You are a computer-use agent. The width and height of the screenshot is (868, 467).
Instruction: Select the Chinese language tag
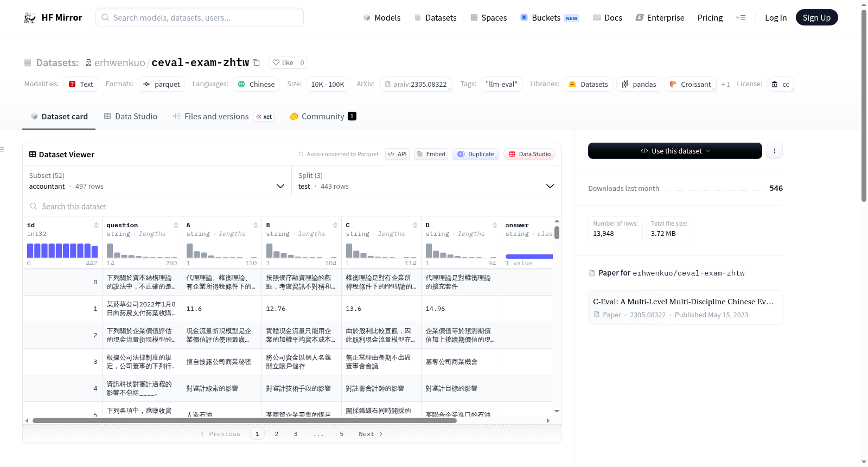(256, 84)
